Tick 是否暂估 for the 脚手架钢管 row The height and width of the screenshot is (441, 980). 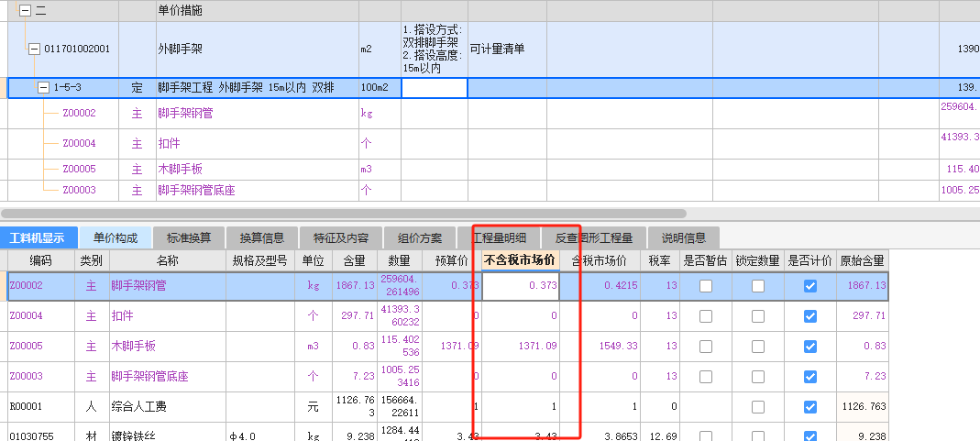click(706, 286)
